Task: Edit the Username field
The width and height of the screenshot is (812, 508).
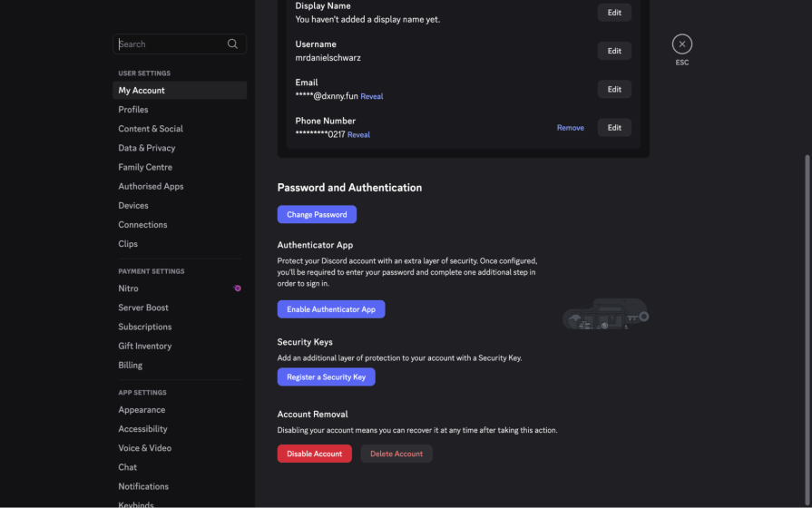Action: pos(614,51)
